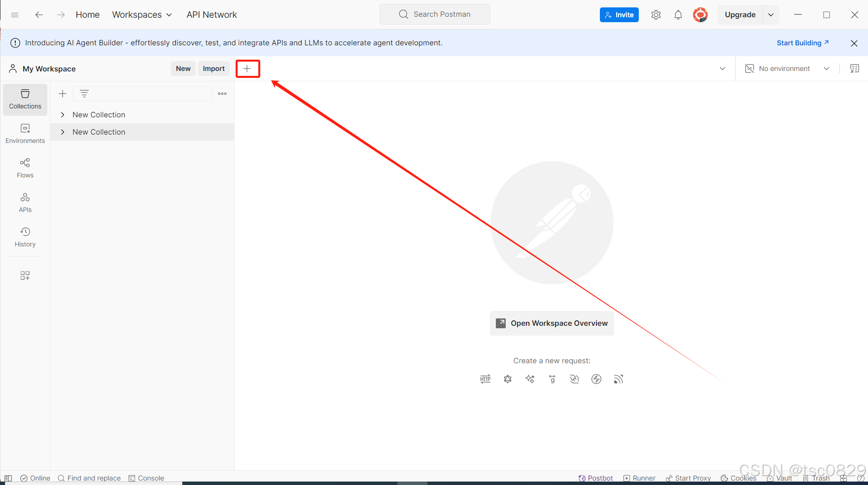Go back with the left arrow
The image size is (868, 485).
tap(39, 15)
